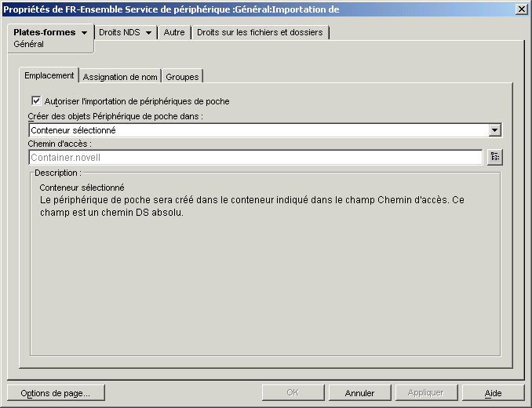Viewport: 532px width, 408px height.
Task: Expand the Plates-formes tab menu arrow
Action: 84,33
